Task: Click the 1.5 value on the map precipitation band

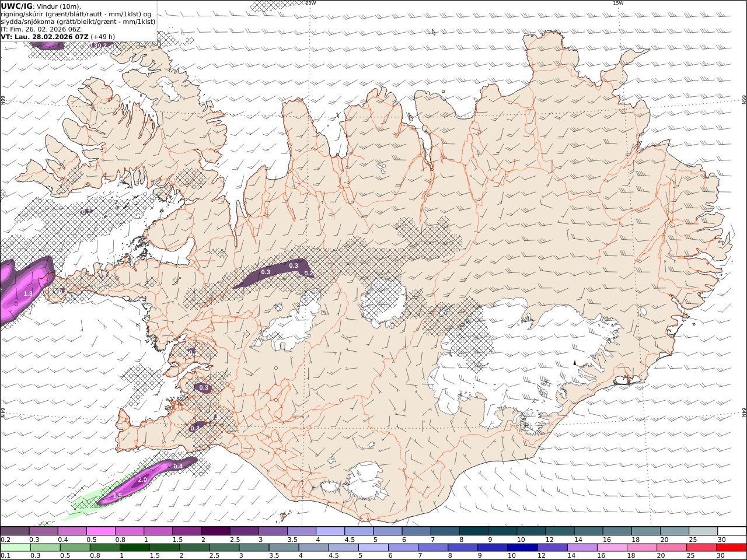Action: [117, 496]
